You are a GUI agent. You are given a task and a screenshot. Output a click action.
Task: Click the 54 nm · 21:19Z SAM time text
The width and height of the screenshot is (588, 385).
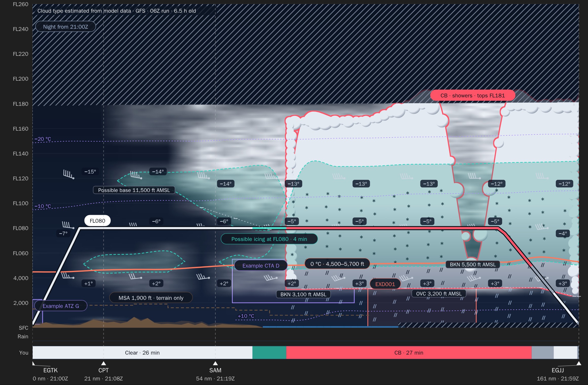pos(215,379)
